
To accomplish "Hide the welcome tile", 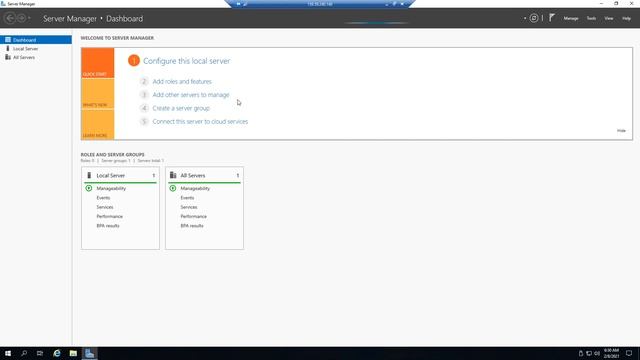I will 621,131.
